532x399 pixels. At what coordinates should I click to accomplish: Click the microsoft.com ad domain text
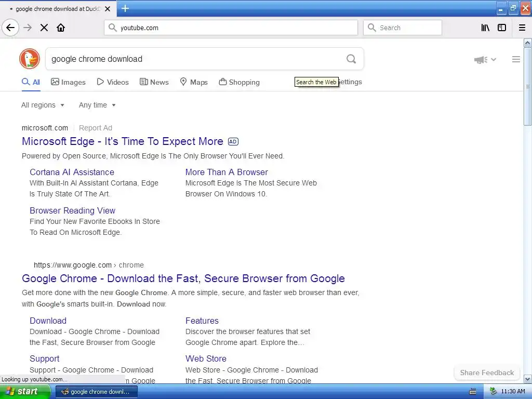tap(45, 128)
